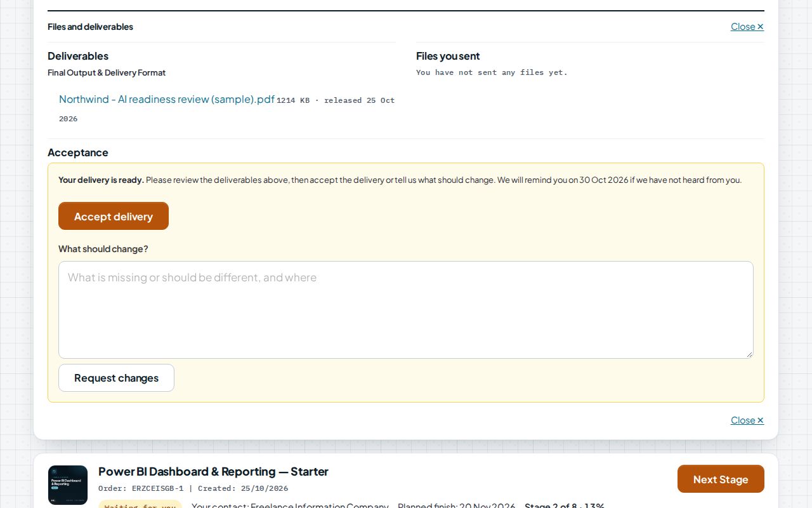Click the Waiting for you status badge

pyautogui.click(x=140, y=505)
